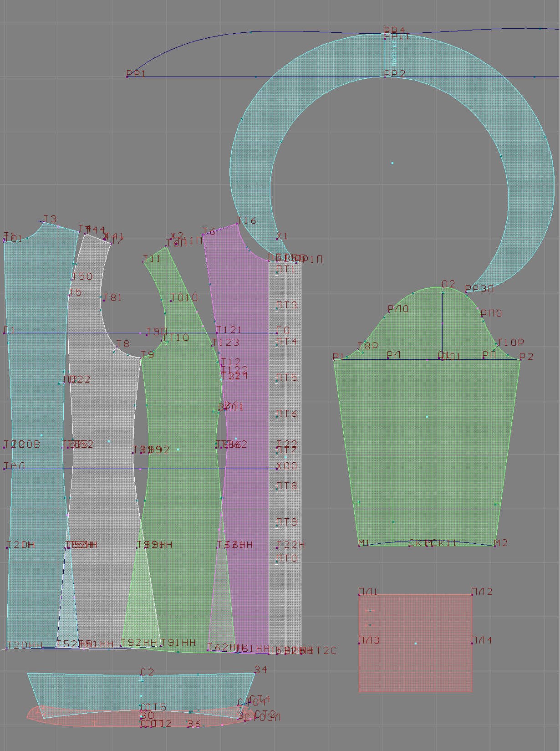Screen dimensions: 560x751
Task: Click corner point ПЛ2 of the red rectangle
Action: 472,594
